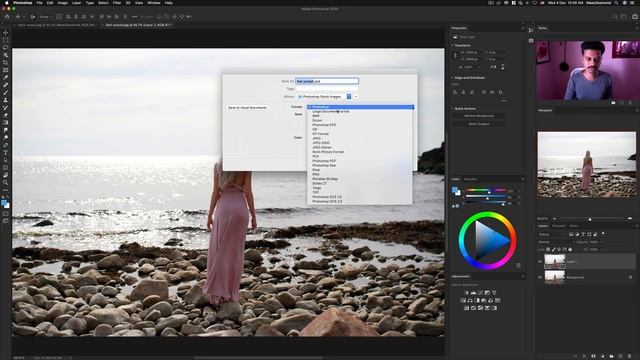Select the Lasso tool
The image size is (640, 360).
[x=5, y=48]
